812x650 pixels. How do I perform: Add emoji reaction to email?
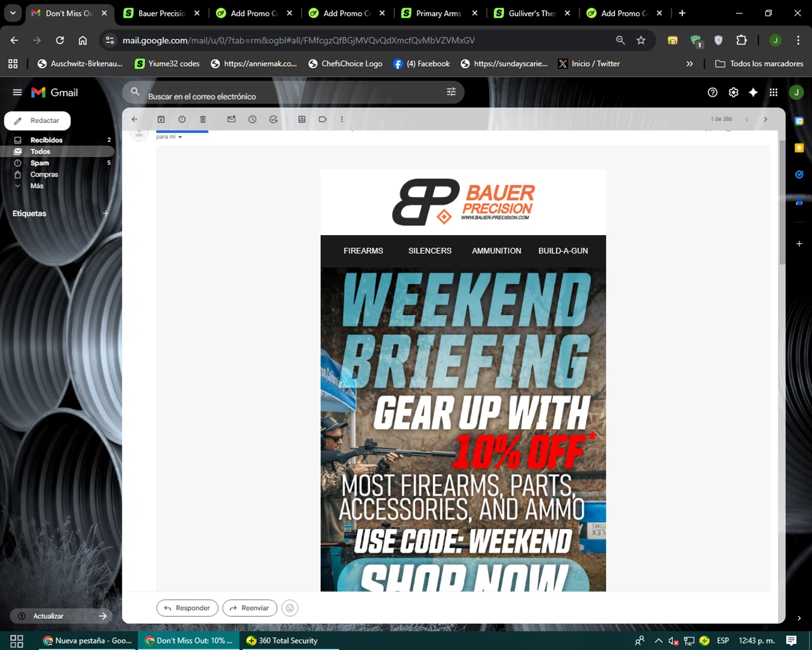pos(290,608)
